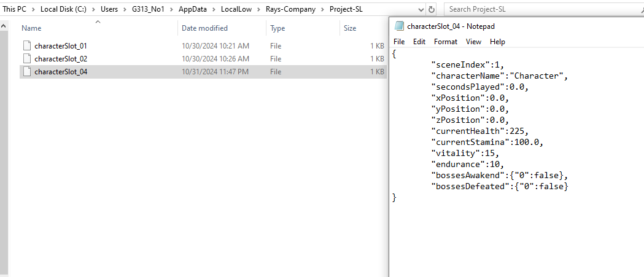
Task: Go to G313_No1 folder breadcrumb
Action: click(x=148, y=9)
